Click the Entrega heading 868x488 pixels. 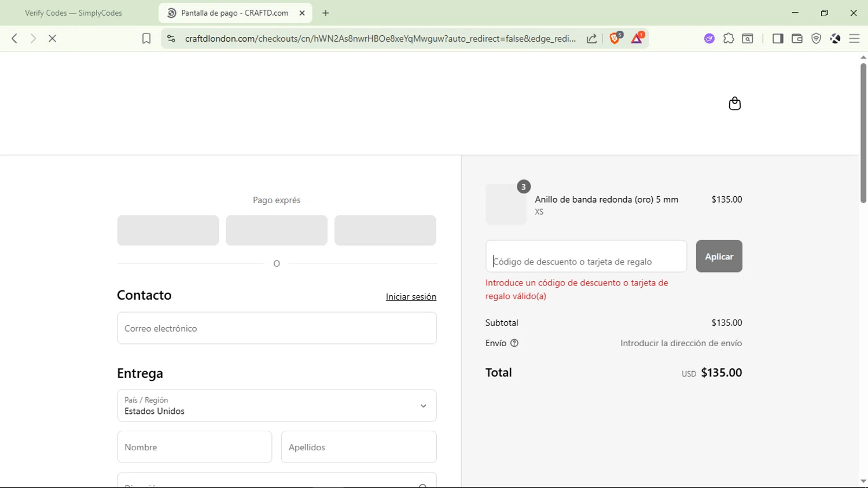point(140,373)
